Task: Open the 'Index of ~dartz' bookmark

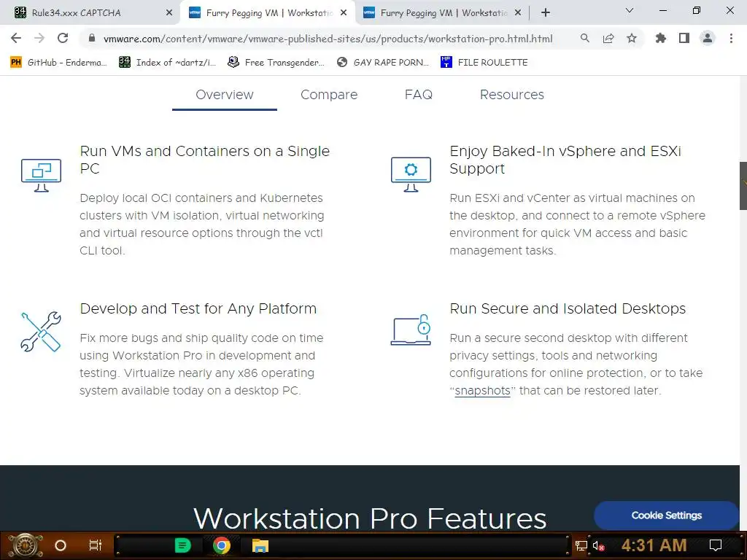Action: pyautogui.click(x=167, y=63)
